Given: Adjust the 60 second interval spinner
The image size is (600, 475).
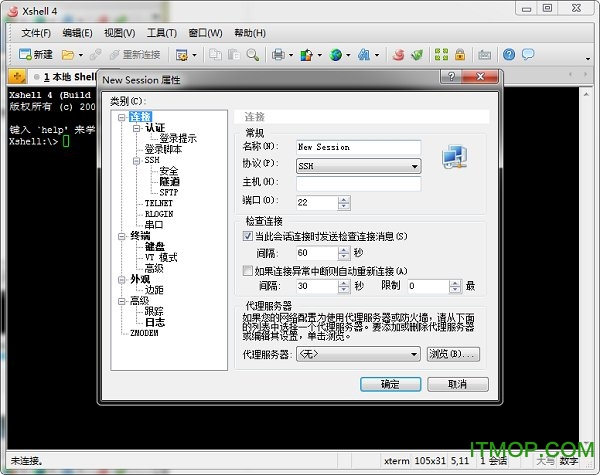Looking at the screenshot, I should point(344,253).
